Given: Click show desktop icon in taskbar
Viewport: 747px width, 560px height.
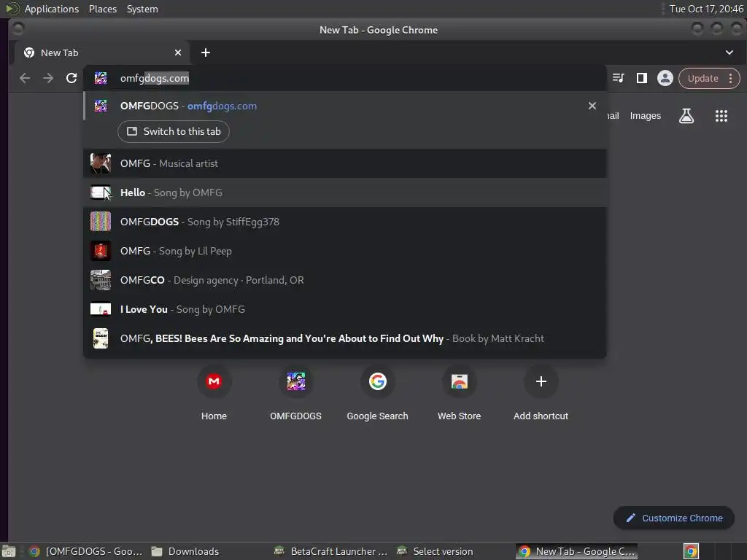Looking at the screenshot, I should click(x=9, y=551).
